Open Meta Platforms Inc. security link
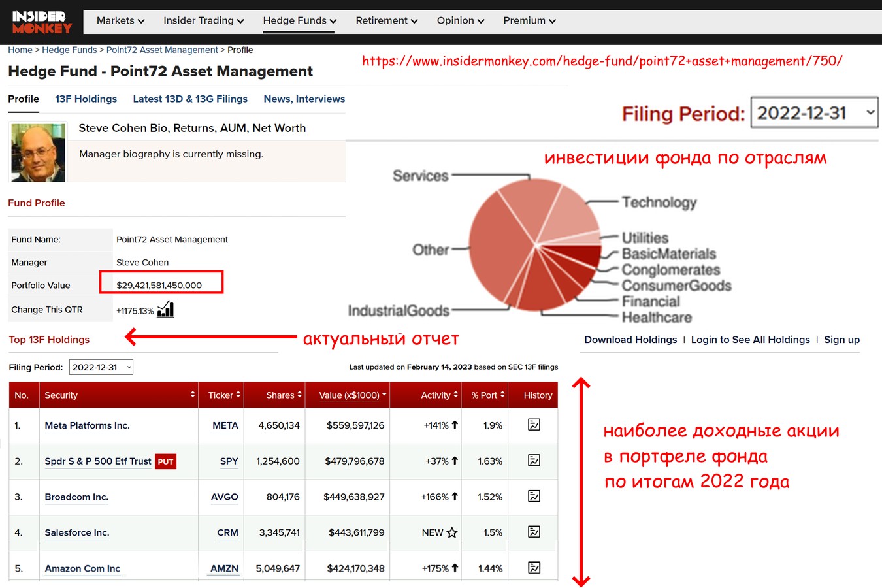Image resolution: width=882 pixels, height=588 pixels. [87, 425]
